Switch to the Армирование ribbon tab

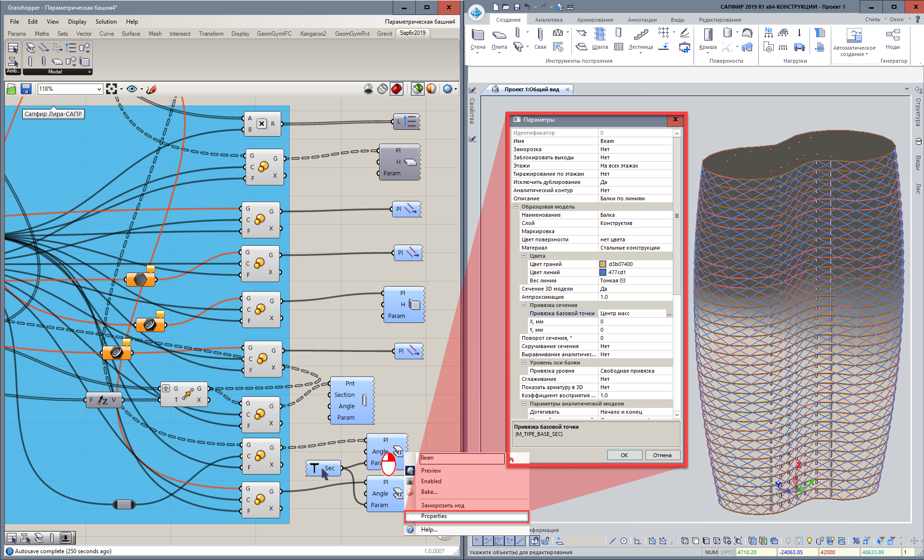(x=595, y=20)
